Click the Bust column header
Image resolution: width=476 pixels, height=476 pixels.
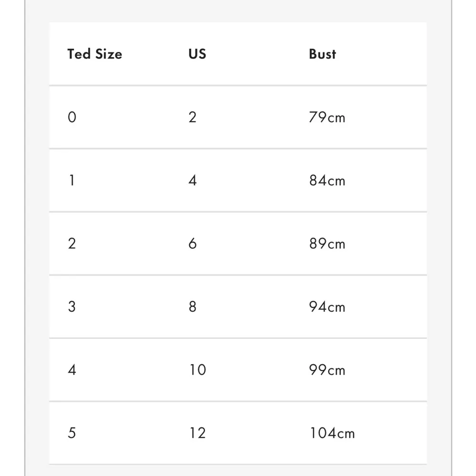322,54
